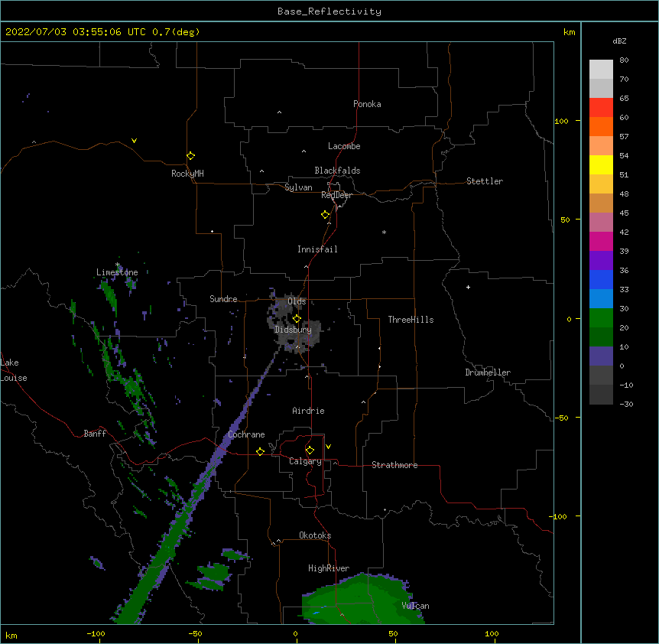Pick the dark green 20-10 dBZ swatch
Screen dimensions: 659x644
tap(601, 337)
